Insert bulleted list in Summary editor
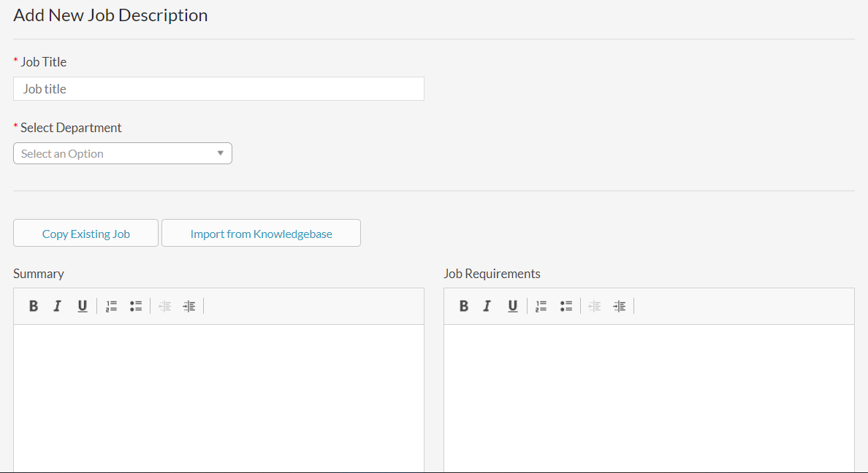Viewport: 868px width, 473px height. pyautogui.click(x=136, y=306)
